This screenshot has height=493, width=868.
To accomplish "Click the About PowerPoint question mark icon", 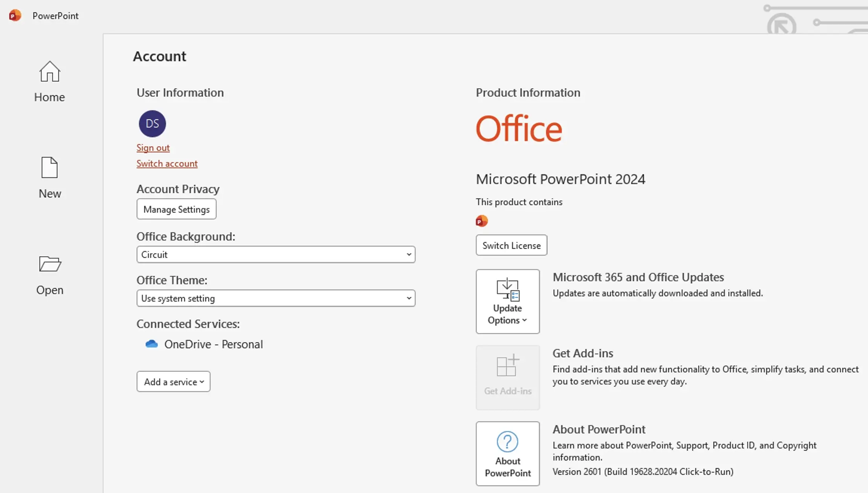I will click(507, 442).
